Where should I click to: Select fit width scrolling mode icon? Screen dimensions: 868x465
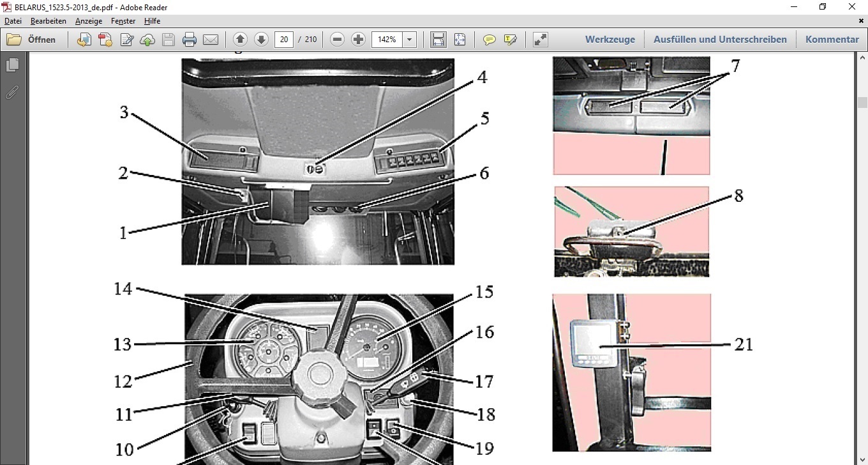pyautogui.click(x=438, y=40)
